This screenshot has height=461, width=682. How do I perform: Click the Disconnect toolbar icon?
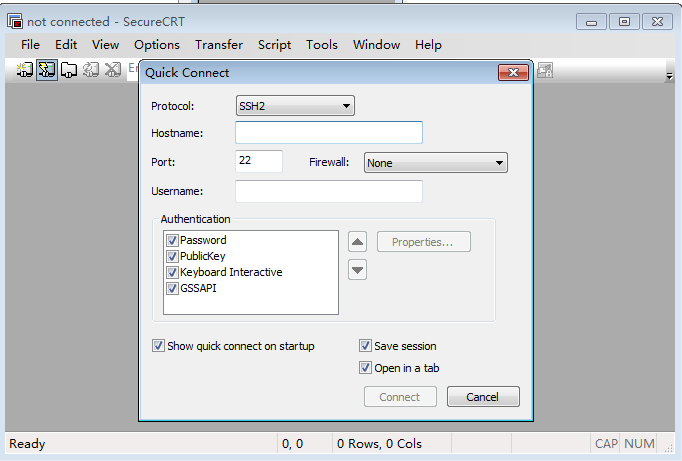(113, 70)
